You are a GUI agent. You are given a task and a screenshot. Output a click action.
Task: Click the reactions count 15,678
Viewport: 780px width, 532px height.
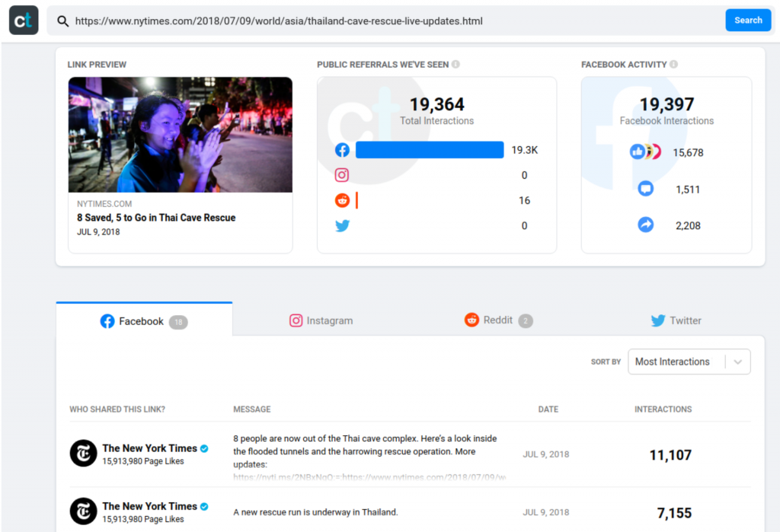[688, 153]
